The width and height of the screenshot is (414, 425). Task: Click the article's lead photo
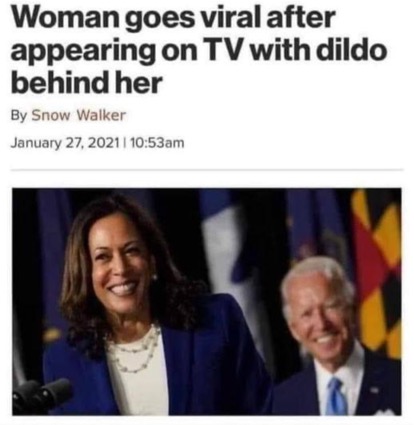coord(207,302)
